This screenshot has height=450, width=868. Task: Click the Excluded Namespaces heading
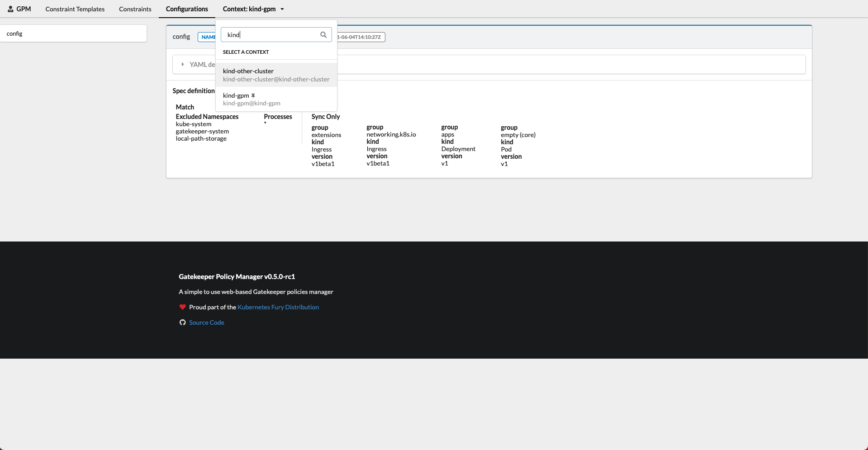207,117
